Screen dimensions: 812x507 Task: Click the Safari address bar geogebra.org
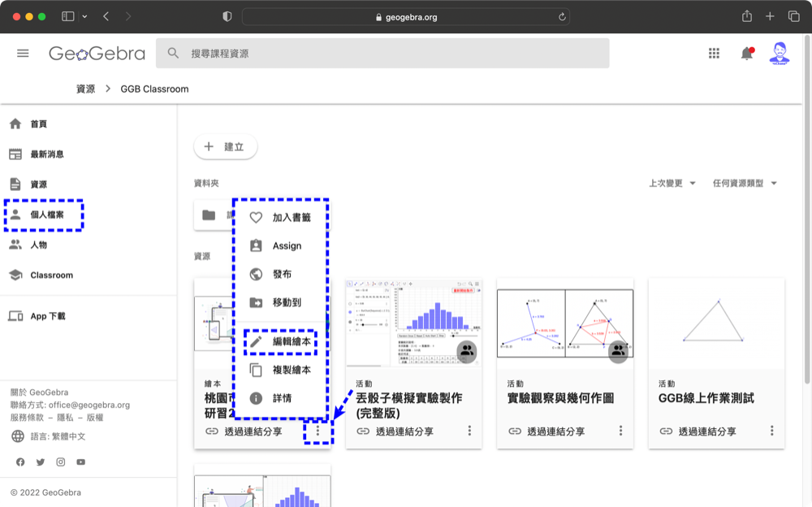click(406, 17)
